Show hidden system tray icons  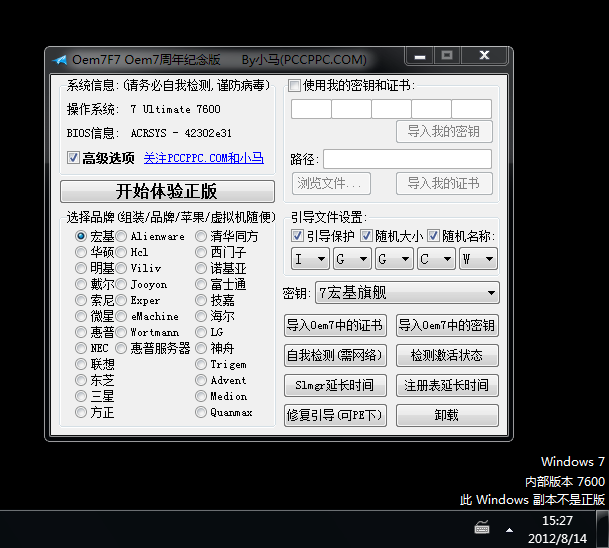(x=508, y=528)
